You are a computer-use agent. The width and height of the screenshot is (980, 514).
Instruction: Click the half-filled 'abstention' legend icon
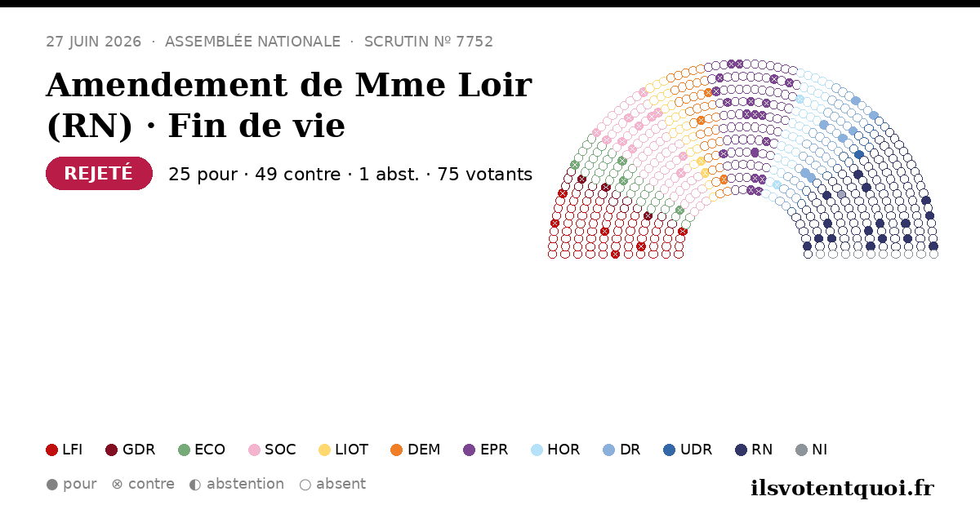coord(195,485)
